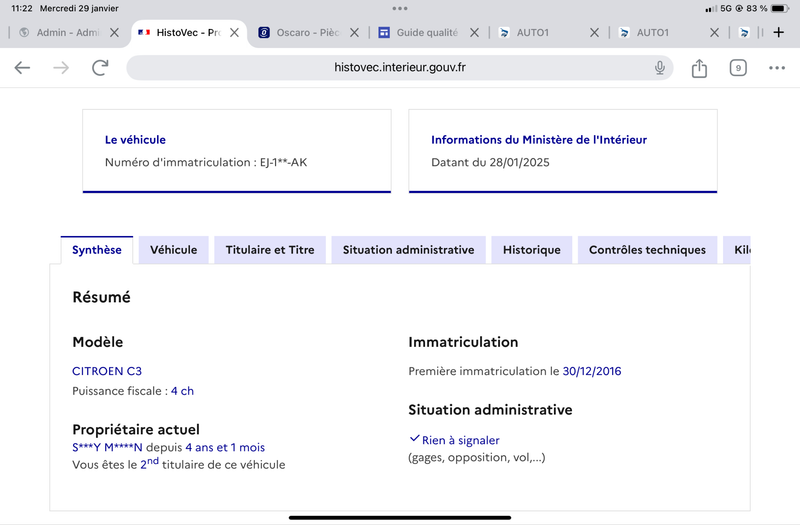Tap the home indicator bar at bottom
This screenshot has height=525, width=800.
(x=400, y=517)
